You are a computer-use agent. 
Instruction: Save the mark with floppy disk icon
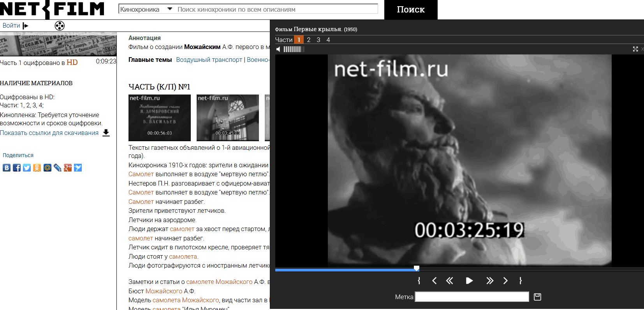coord(537,297)
